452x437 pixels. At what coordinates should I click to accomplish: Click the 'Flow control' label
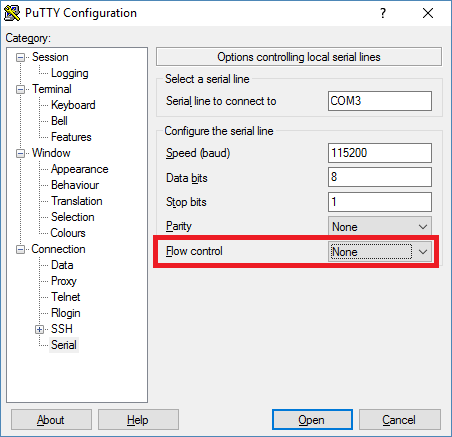tap(194, 251)
